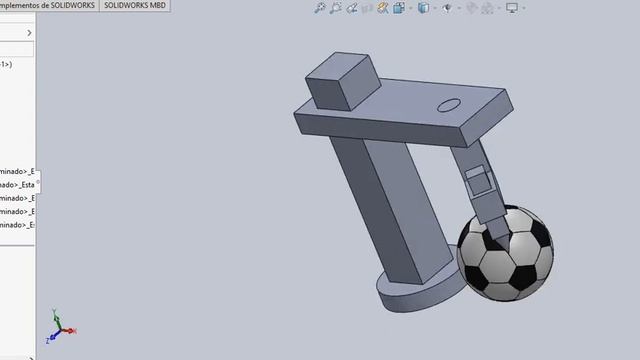Click the View Settings monitor icon
Image resolution: width=640 pixels, height=360 pixels.
point(511,8)
